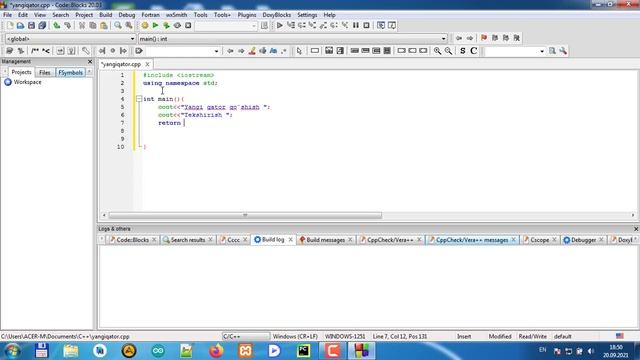Switch to the Cscope log tab
This screenshot has height=360, width=640.
tap(539, 240)
